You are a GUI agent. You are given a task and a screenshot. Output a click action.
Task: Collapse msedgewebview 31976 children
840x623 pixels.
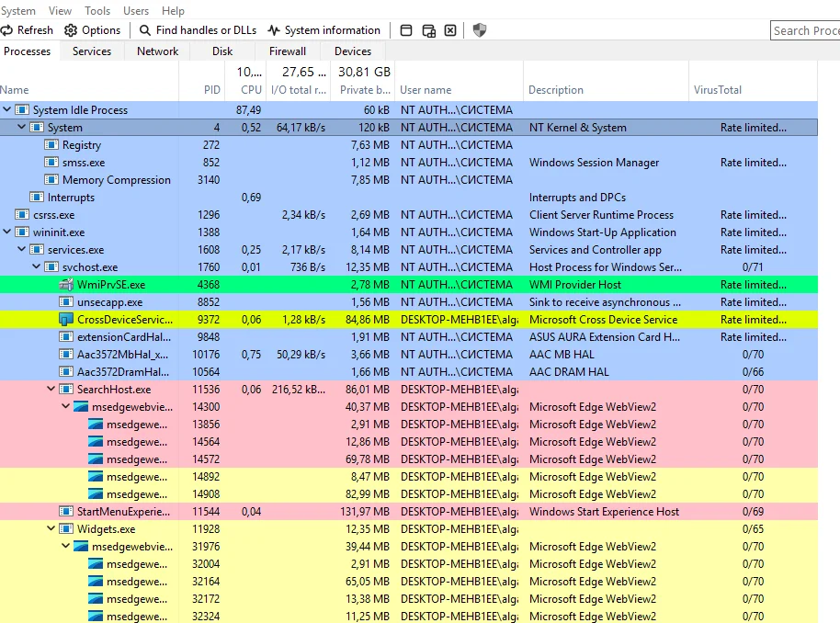pos(65,547)
